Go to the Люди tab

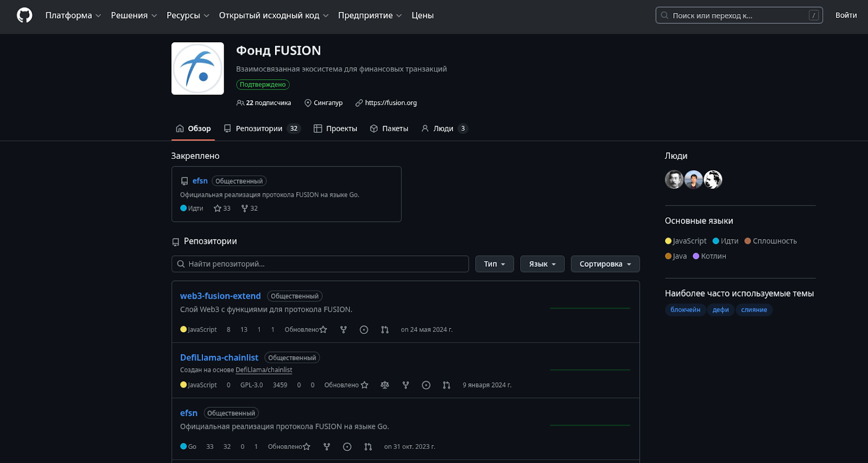tap(444, 128)
